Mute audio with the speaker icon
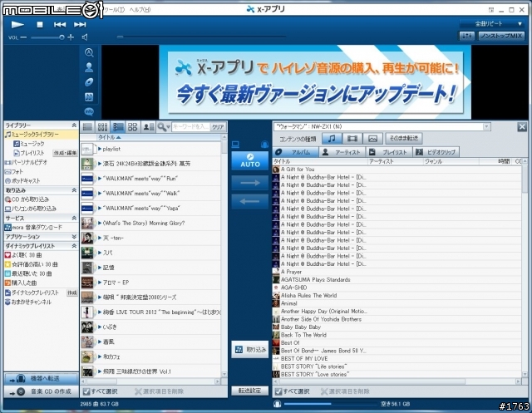The width and height of the screenshot is (532, 413). tap(85, 37)
